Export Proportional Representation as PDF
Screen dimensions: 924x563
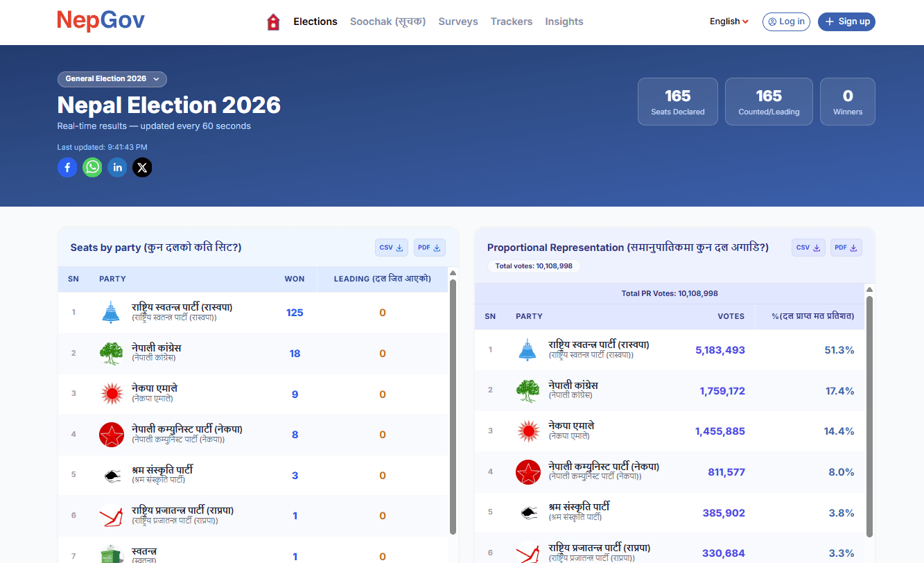[846, 248]
